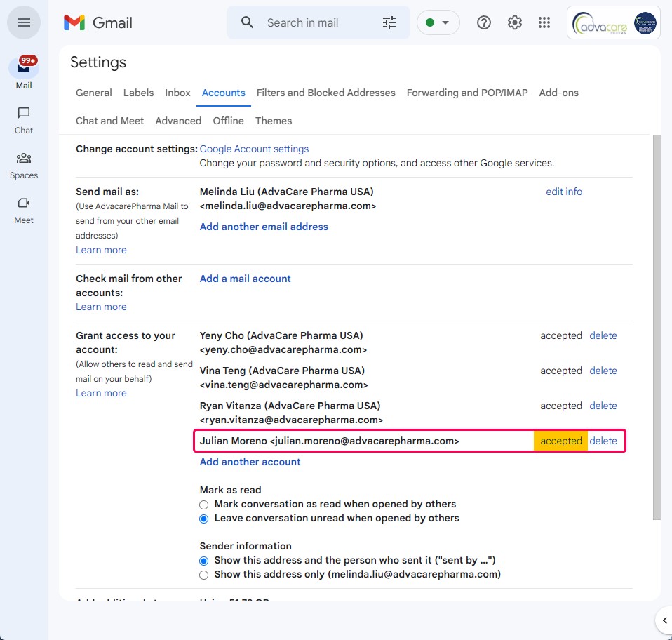Click Learn more under Check mail

[x=101, y=307]
